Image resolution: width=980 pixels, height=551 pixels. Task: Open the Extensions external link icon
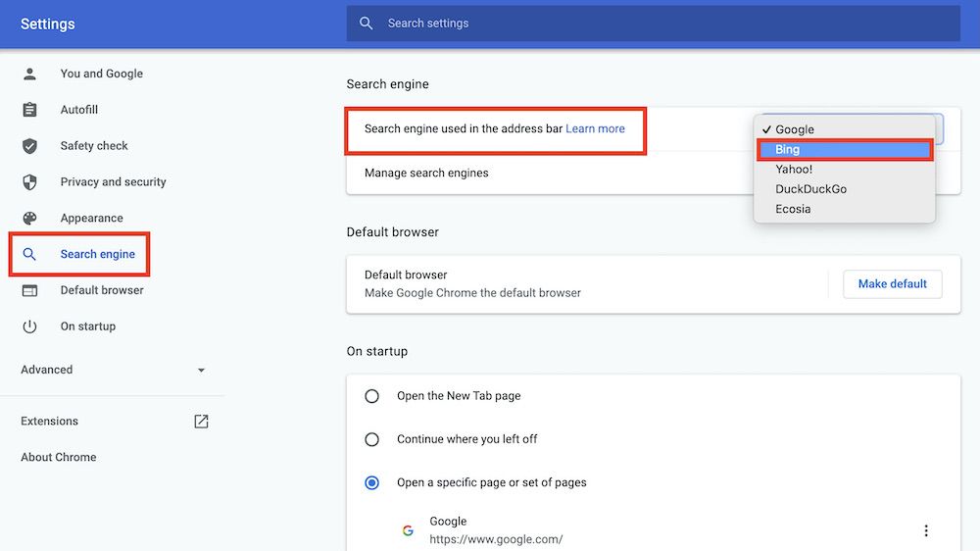(201, 422)
